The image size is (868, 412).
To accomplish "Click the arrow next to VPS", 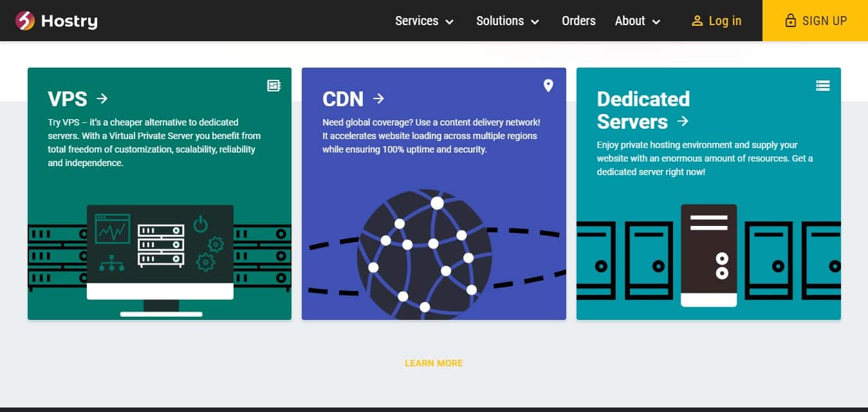I will pos(102,98).
